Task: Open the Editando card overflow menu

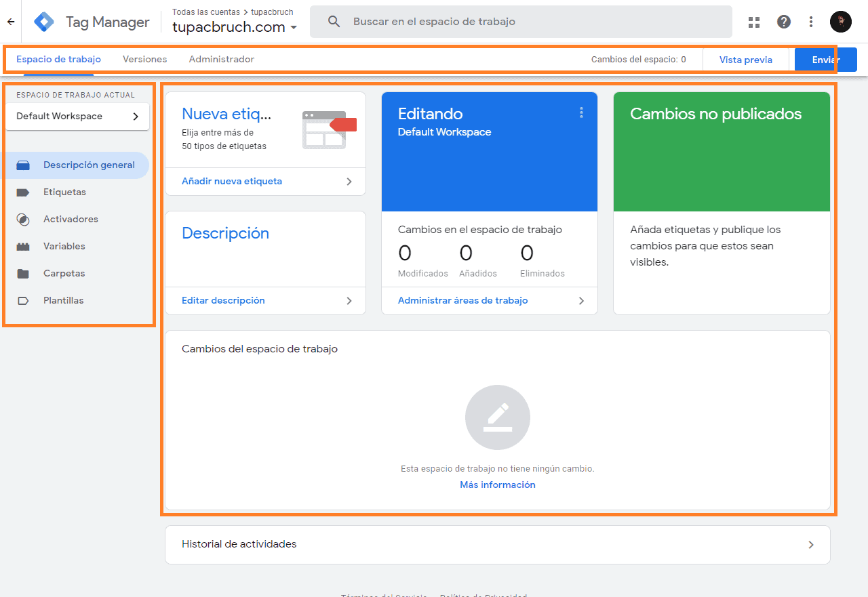Action: click(x=581, y=112)
